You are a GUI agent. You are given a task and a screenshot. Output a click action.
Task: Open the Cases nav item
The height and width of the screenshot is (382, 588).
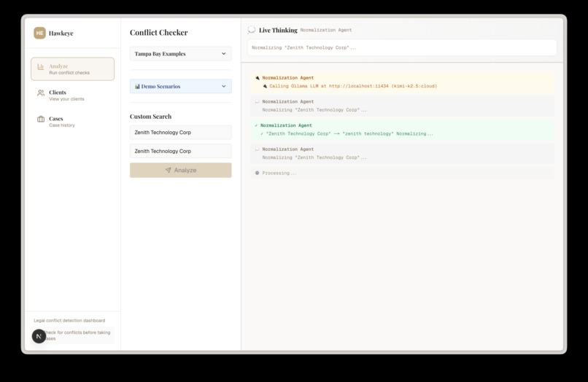(x=72, y=122)
